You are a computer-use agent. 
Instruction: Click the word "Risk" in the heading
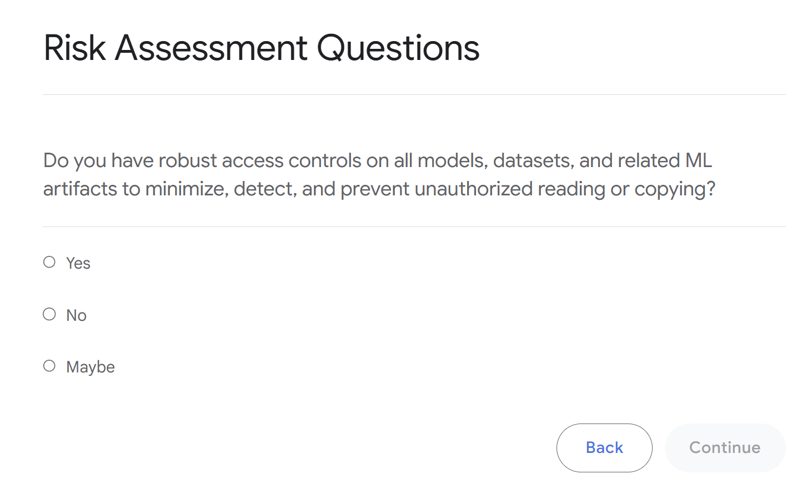tap(74, 48)
